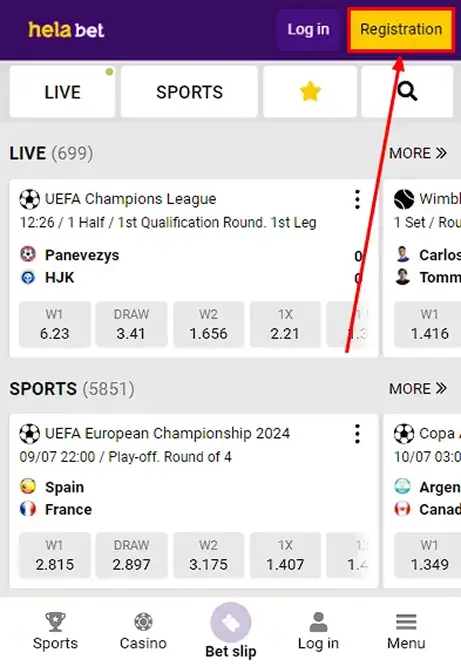Switch to the LIVE tab
The height and width of the screenshot is (667, 461).
62,91
